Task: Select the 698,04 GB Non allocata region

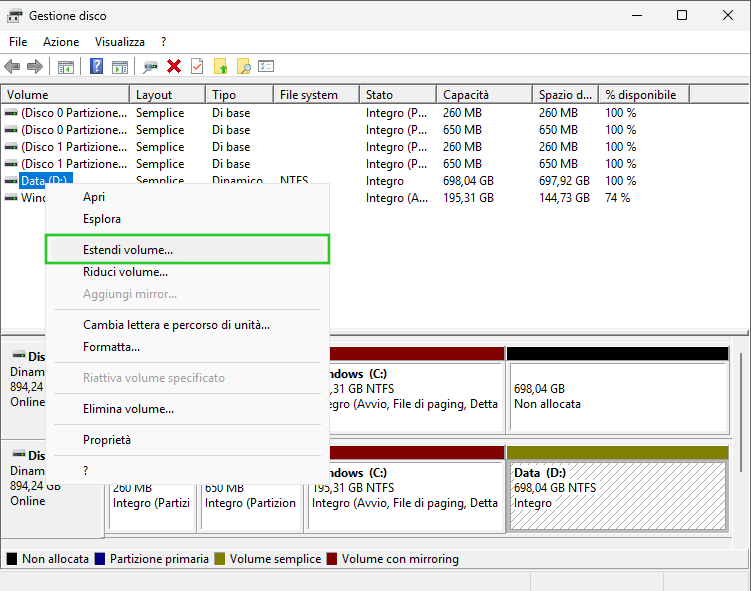Action: (x=617, y=396)
